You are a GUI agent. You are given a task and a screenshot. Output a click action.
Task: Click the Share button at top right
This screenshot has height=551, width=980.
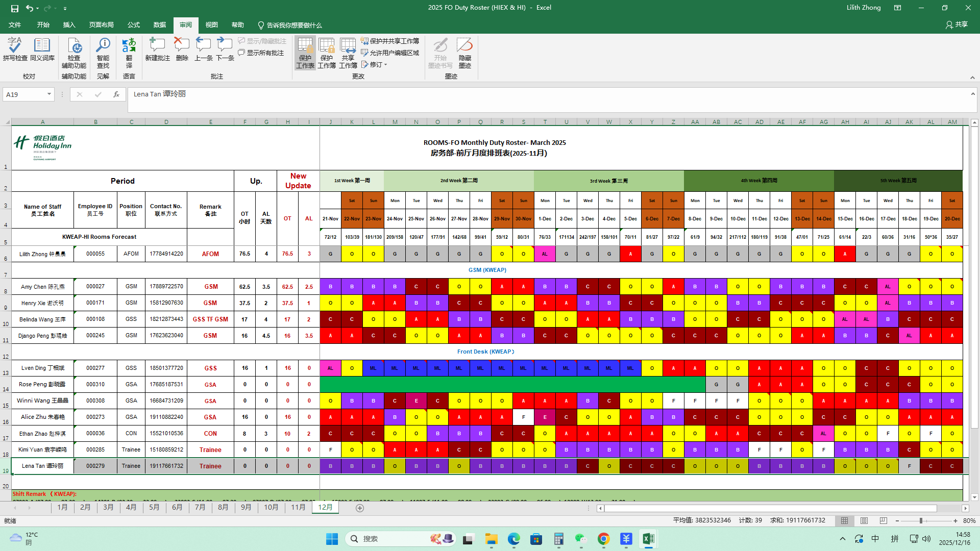(957, 24)
